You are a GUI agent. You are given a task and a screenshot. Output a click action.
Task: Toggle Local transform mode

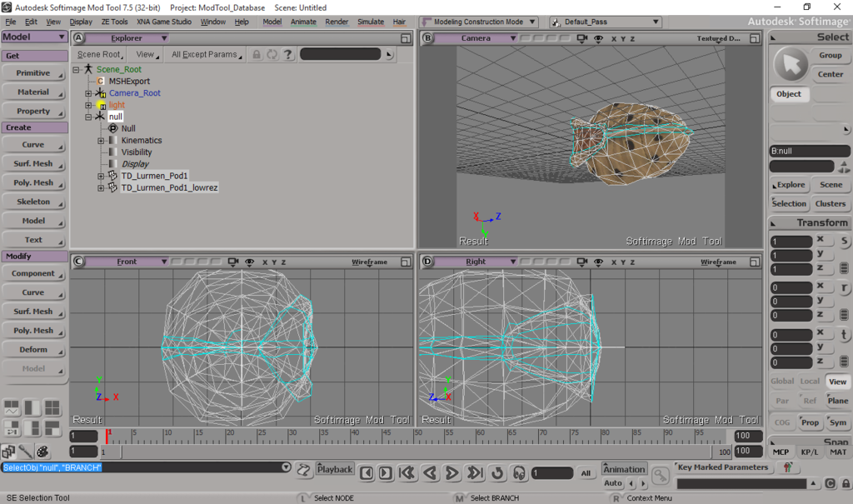(810, 382)
